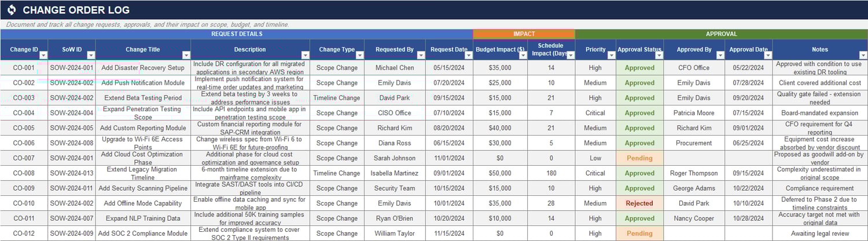868x241 pixels.
Task: Select Pending status for CO-012
Action: [639, 233]
